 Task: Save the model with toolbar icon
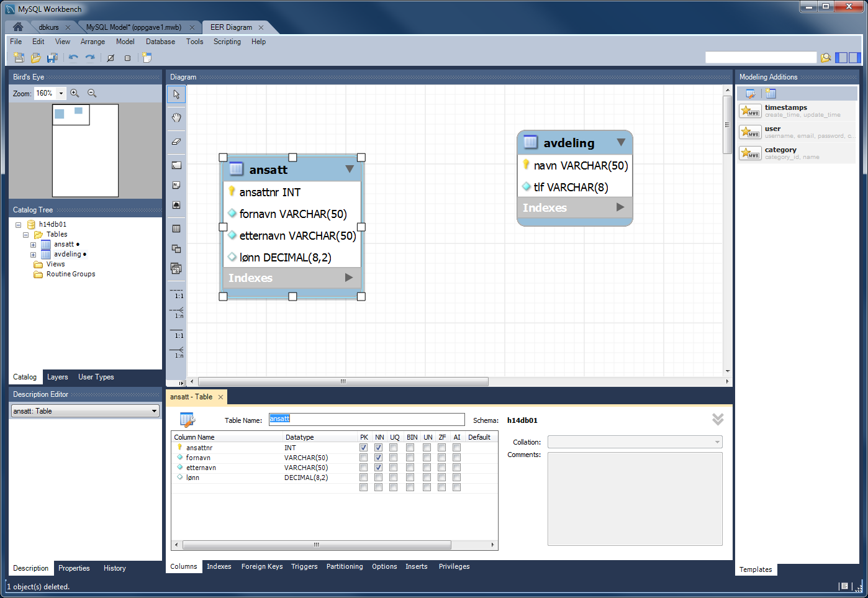52,58
